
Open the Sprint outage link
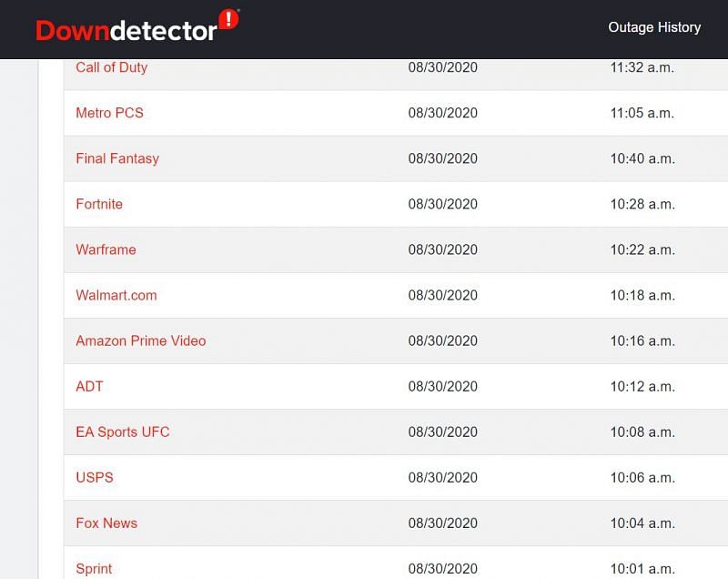click(x=94, y=568)
